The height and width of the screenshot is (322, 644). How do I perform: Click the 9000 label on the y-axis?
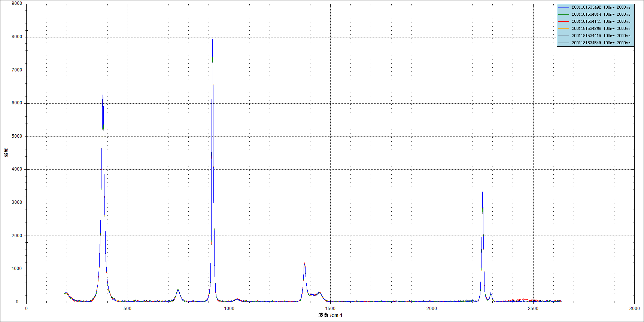(17, 3)
